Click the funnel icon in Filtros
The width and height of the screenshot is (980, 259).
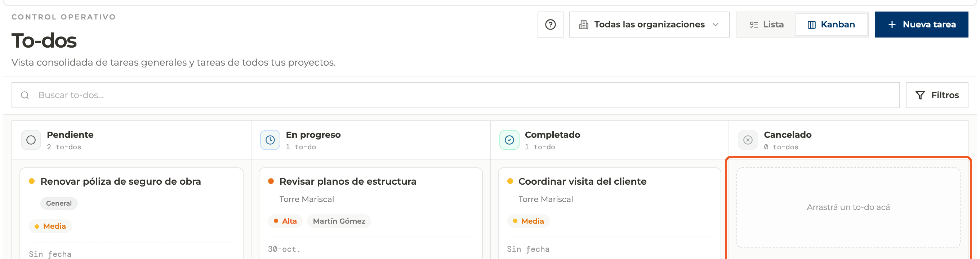point(919,95)
